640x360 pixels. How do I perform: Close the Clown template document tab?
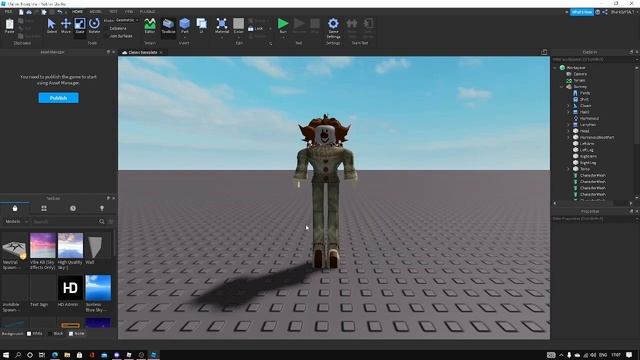tap(161, 52)
